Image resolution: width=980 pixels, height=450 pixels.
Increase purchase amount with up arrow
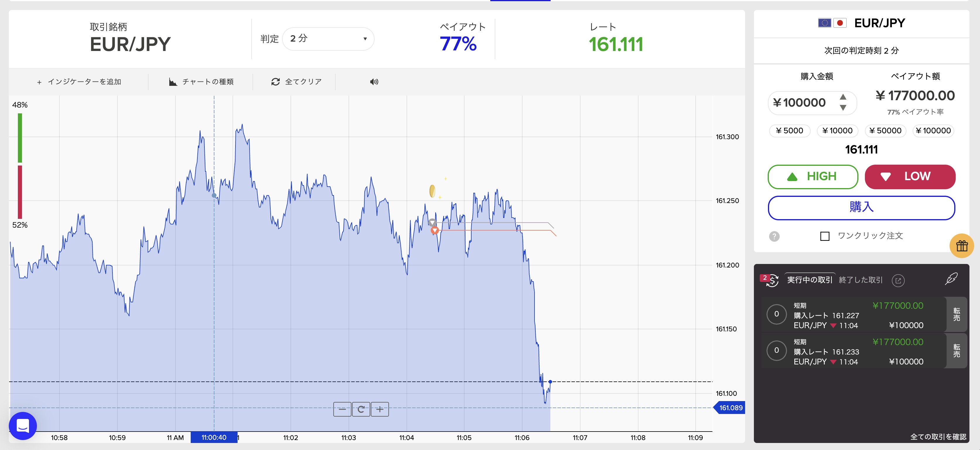(x=843, y=97)
